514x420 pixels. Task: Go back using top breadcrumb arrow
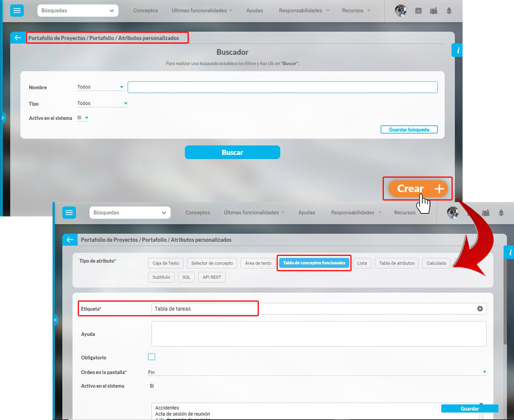point(18,38)
